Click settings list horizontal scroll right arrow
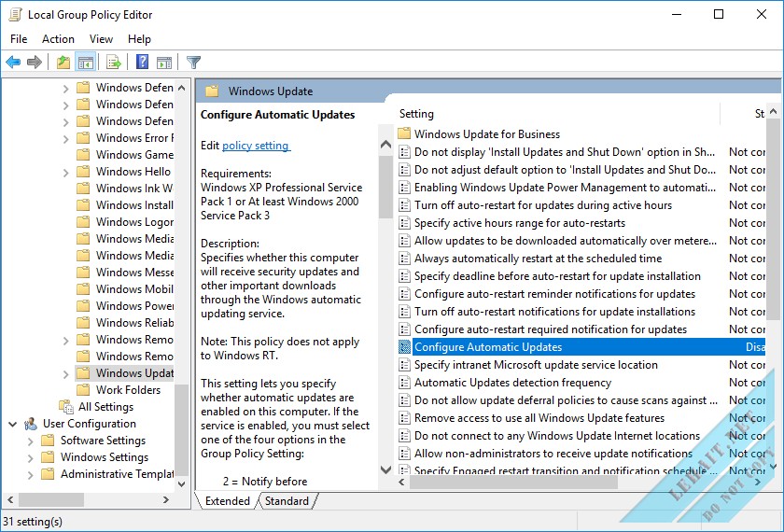784x532 pixels. pos(758,482)
